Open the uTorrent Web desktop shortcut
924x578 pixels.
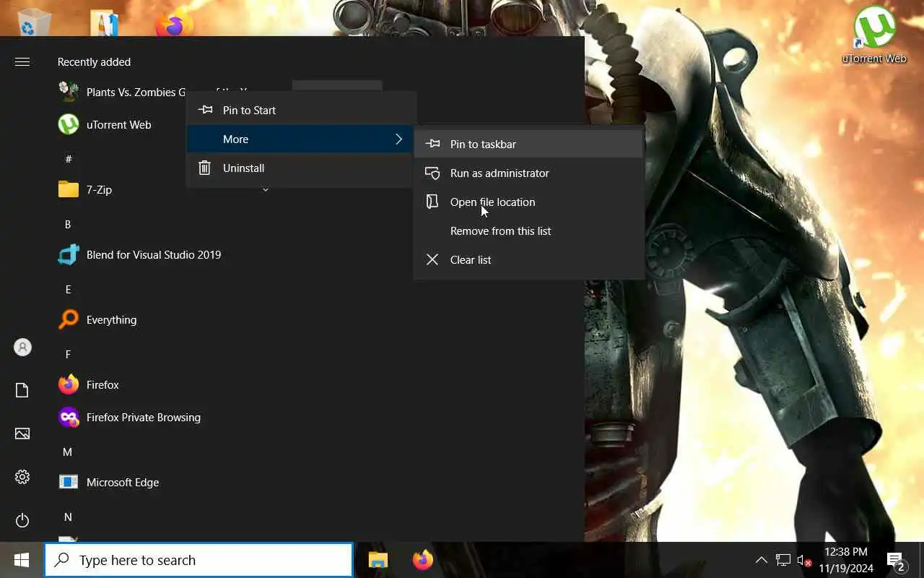click(874, 35)
